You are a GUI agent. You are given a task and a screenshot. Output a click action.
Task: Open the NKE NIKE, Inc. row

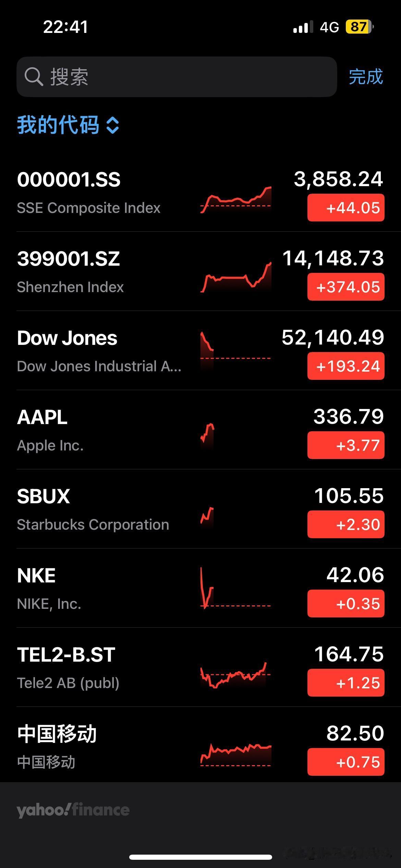pos(200,588)
